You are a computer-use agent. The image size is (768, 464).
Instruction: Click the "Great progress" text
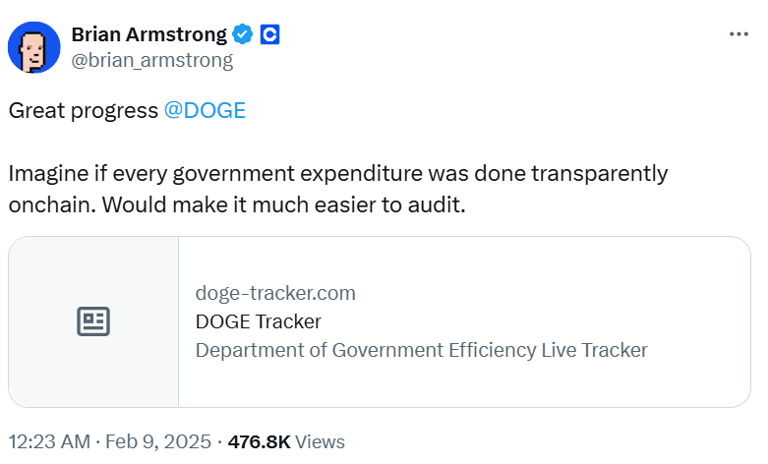coord(82,110)
